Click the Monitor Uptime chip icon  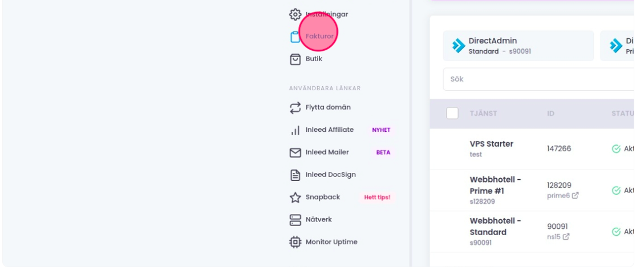pos(295,242)
